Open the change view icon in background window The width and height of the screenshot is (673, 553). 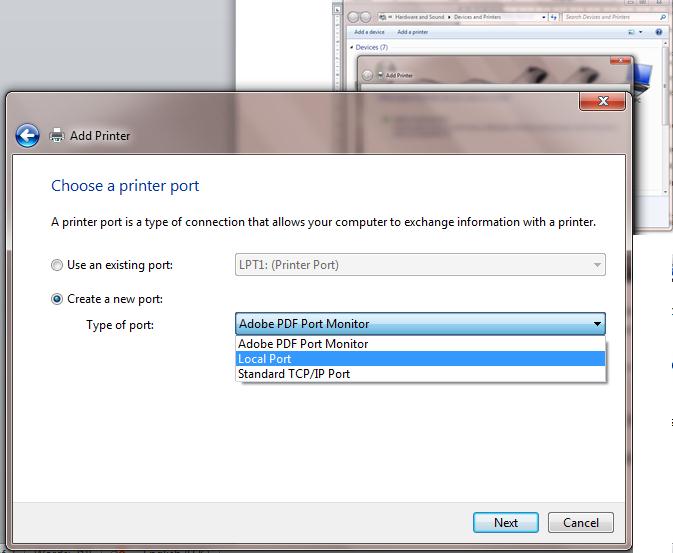pos(632,32)
